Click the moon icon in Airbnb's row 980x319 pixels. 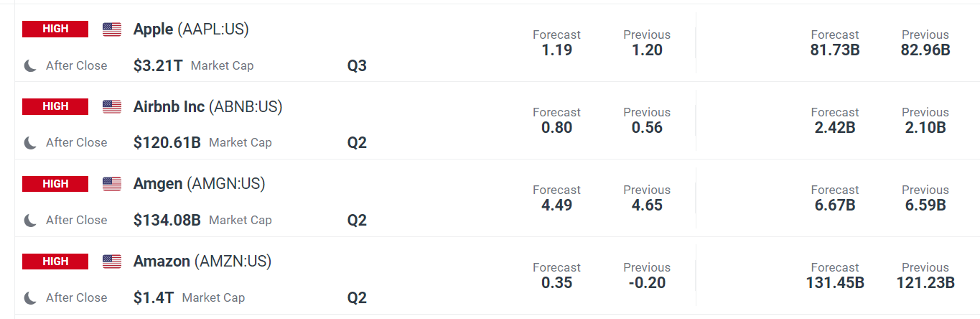tap(30, 143)
